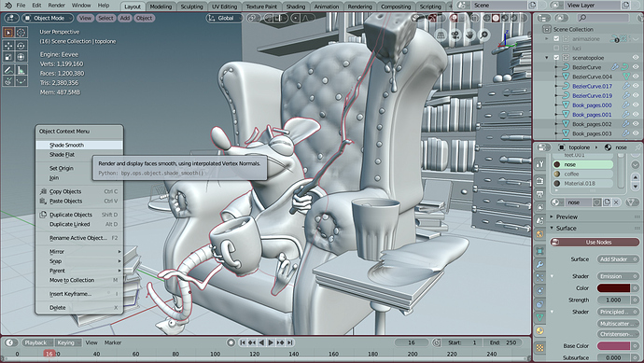Select the Annotate tool

8,70
